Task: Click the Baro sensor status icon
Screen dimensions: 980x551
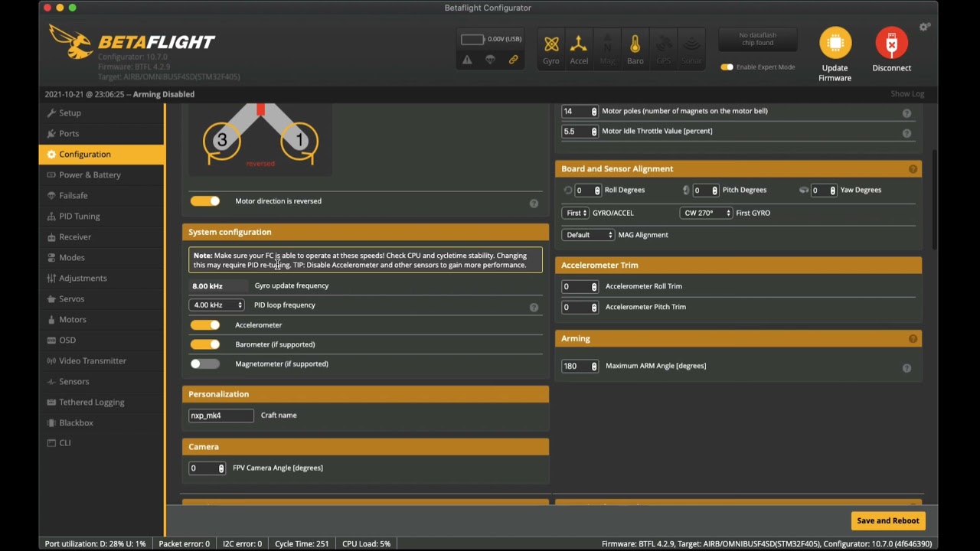Action: click(x=635, y=44)
